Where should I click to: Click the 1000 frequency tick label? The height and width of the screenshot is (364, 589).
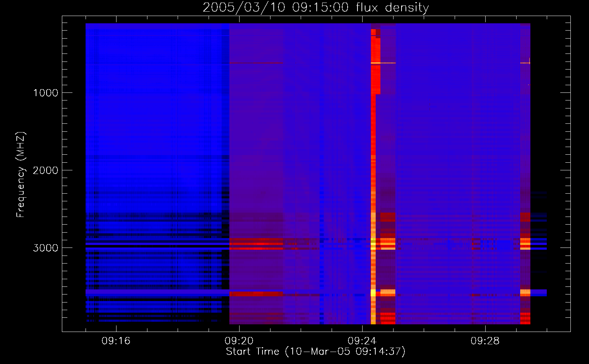(46, 93)
